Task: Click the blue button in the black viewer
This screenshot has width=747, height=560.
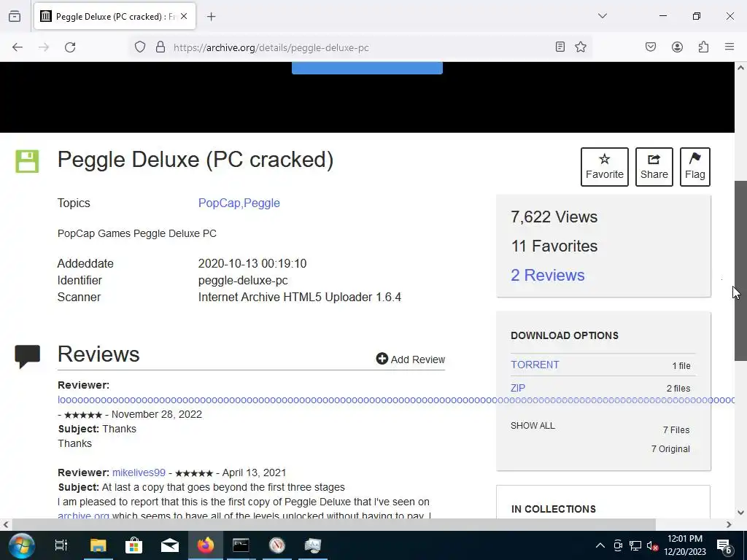Action: click(367, 68)
